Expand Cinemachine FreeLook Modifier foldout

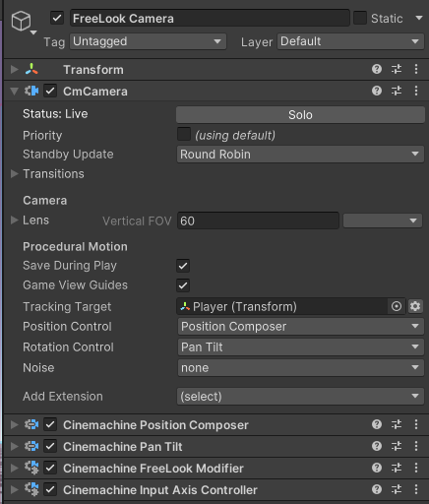[x=14, y=468]
